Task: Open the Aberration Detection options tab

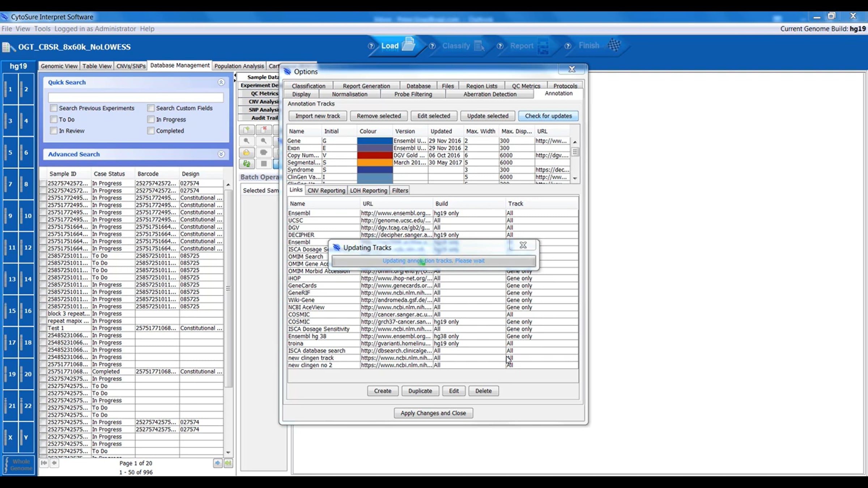Action: click(490, 94)
